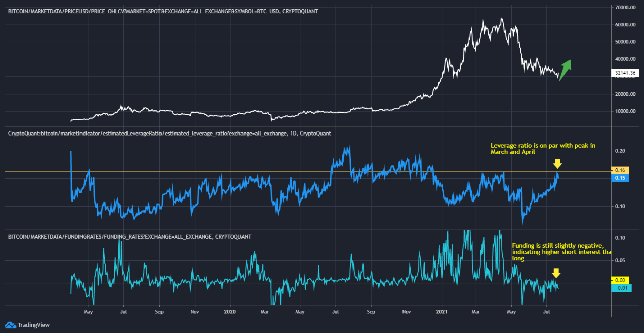Click the estimated leverage ratio pane title
The image size is (644, 333).
click(169, 133)
